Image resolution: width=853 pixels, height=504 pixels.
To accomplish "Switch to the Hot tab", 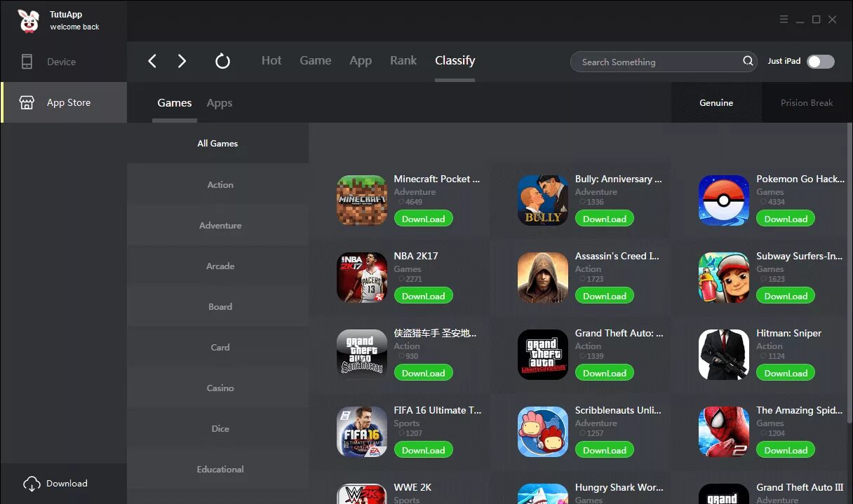I will (x=271, y=60).
